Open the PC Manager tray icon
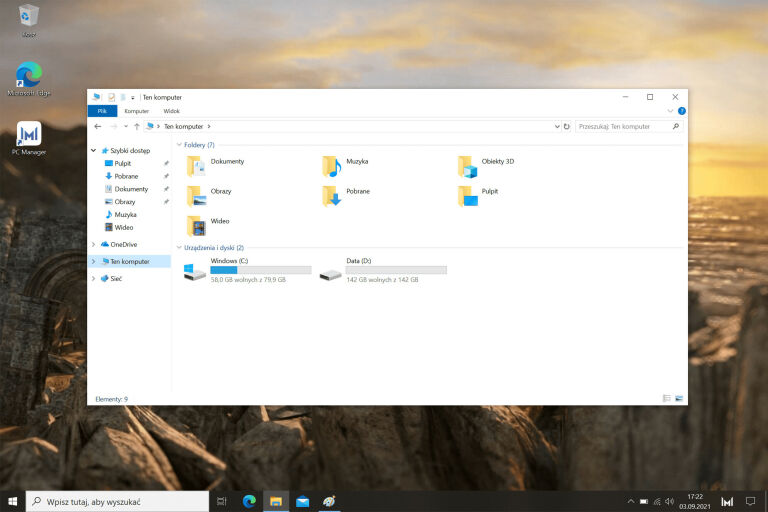The image size is (768, 512). [727, 501]
